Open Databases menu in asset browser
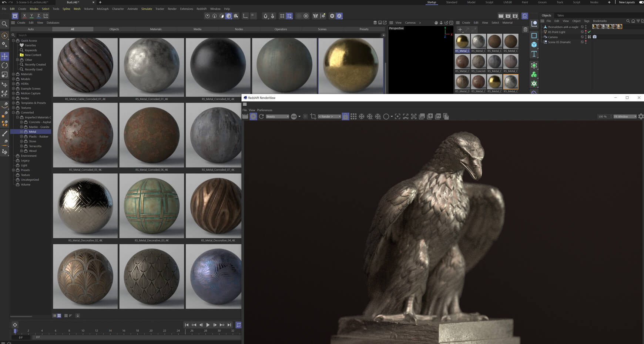The image size is (644, 344). point(53,23)
